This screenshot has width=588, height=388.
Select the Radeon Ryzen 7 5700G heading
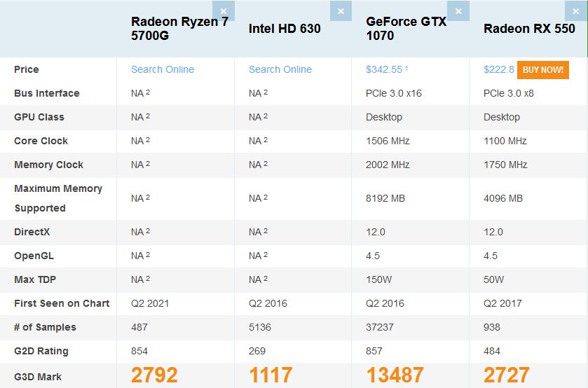point(179,28)
